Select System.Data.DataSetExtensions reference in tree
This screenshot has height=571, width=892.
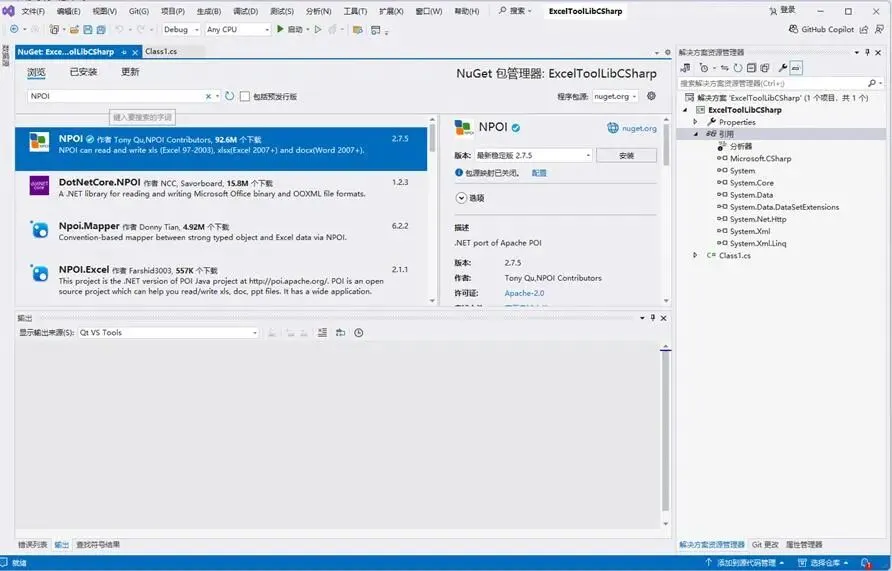(x=784, y=207)
